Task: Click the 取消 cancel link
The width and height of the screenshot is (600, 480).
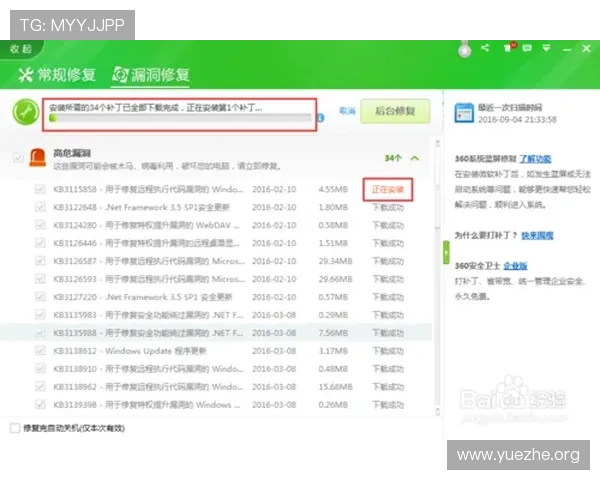Action: click(x=347, y=111)
